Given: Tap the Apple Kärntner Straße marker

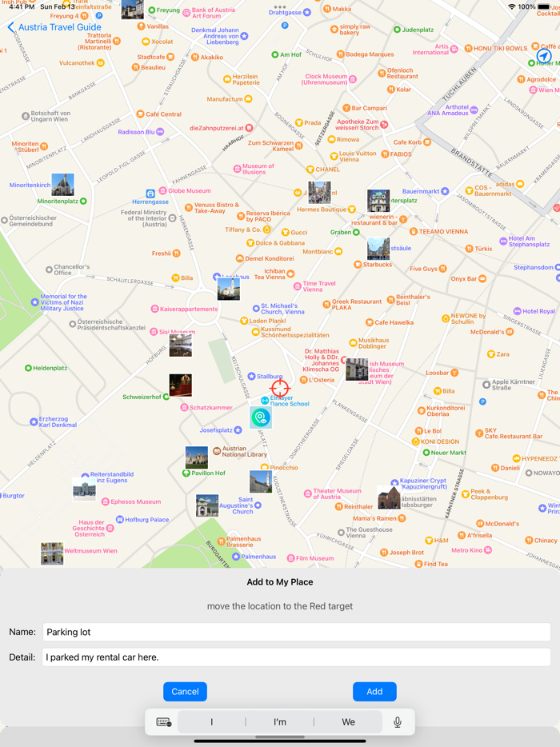Looking at the screenshot, I should tap(486, 385).
